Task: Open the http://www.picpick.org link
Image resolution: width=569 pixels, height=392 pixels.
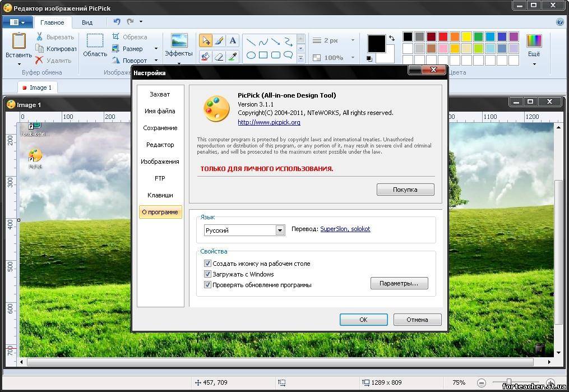Action: click(x=269, y=122)
